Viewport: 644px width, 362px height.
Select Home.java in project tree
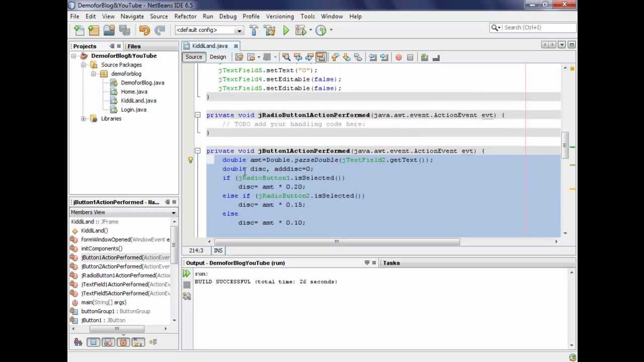point(134,92)
